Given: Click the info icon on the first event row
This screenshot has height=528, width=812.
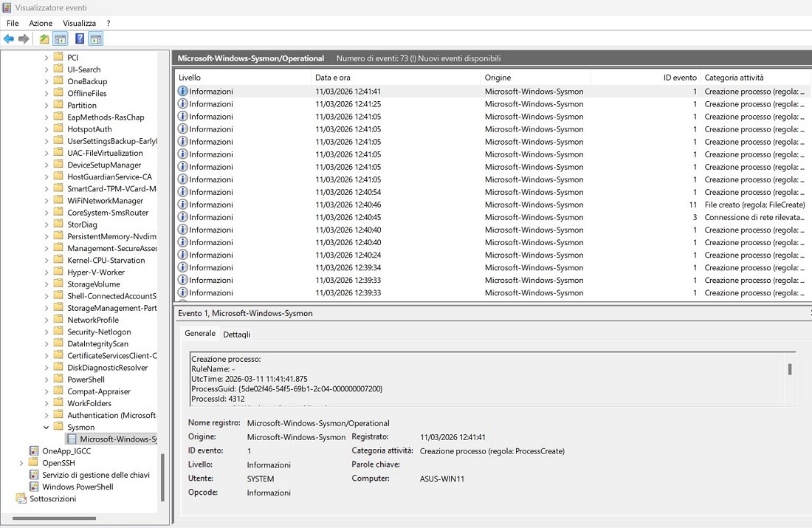Looking at the screenshot, I should [182, 92].
